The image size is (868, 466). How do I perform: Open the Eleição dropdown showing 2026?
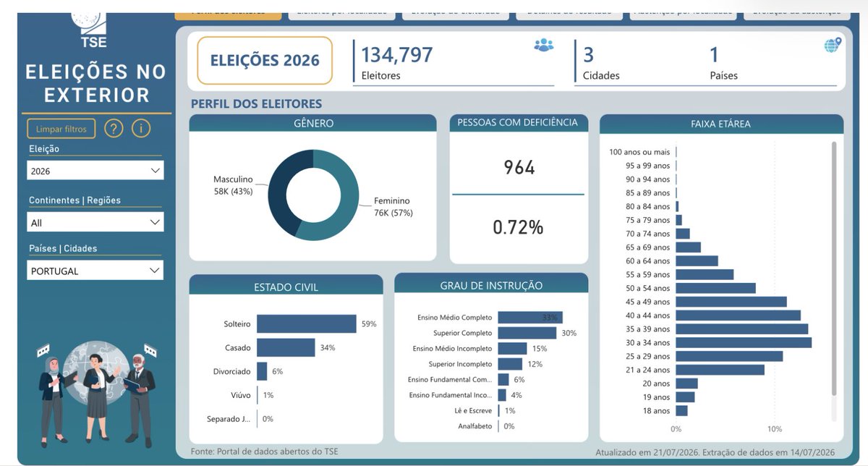click(x=96, y=171)
